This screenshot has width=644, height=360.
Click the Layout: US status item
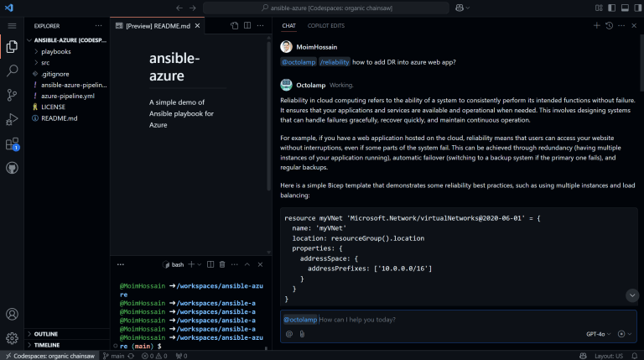(609, 356)
